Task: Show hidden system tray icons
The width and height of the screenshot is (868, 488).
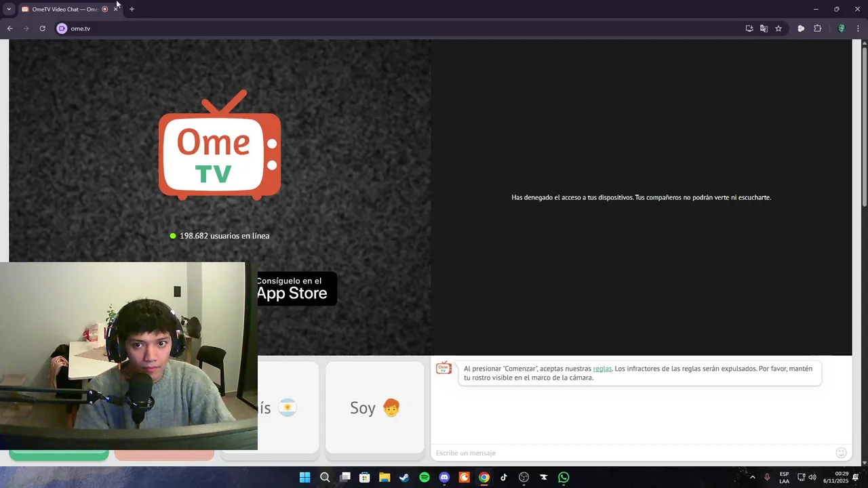Action: point(752,477)
